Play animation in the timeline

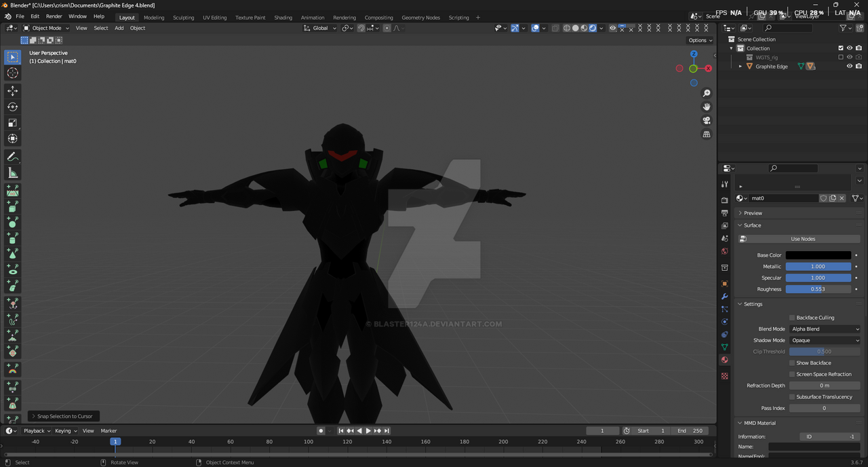pos(368,430)
